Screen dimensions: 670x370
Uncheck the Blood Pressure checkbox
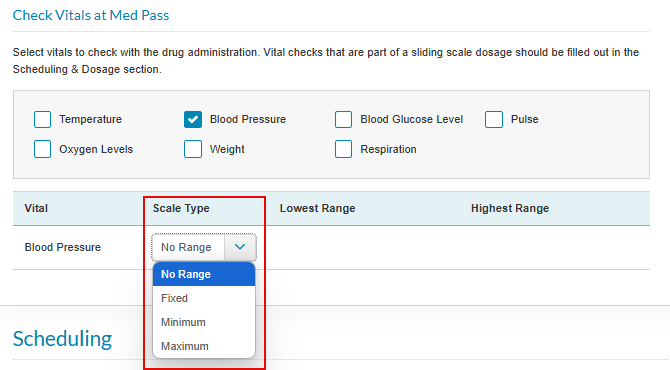coord(193,119)
